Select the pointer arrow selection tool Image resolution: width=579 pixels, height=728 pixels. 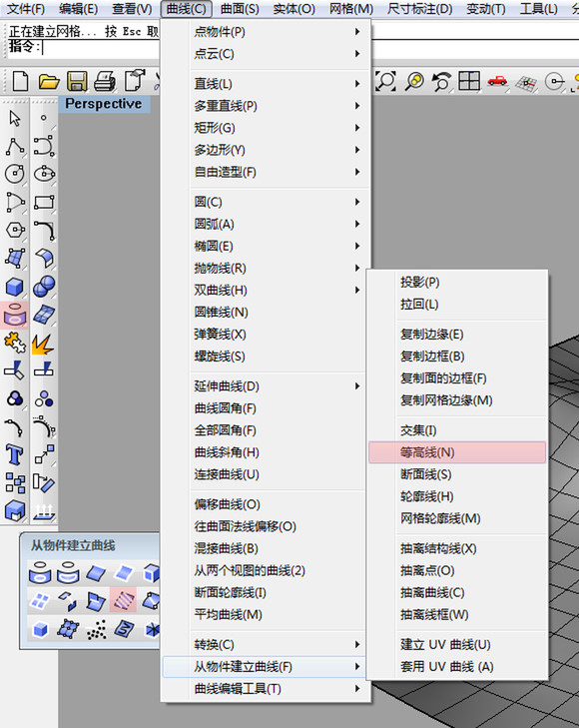15,118
